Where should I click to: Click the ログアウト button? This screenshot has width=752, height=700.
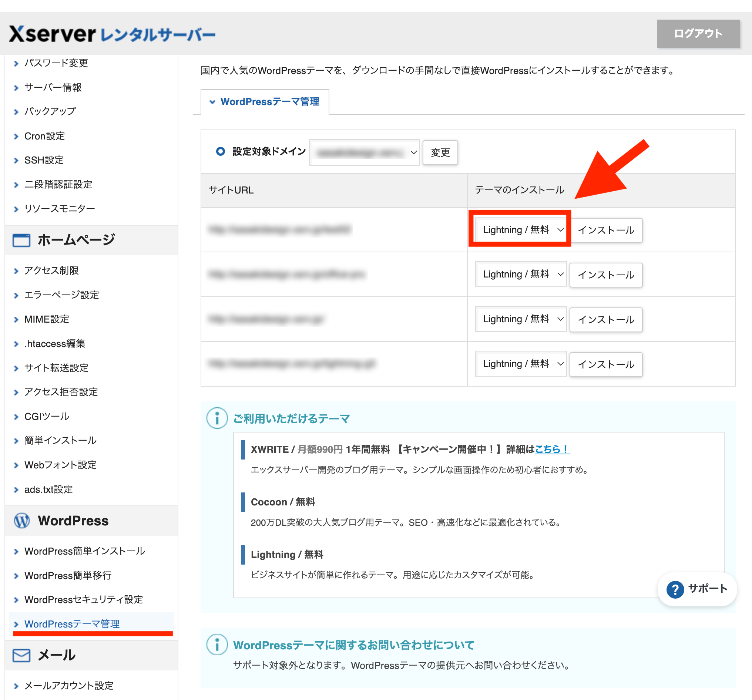698,33
